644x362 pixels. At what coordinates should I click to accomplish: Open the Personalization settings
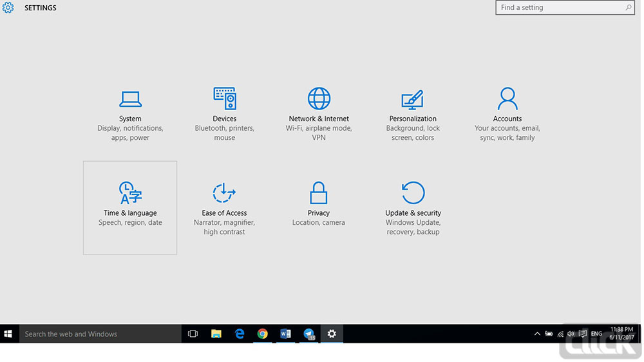[413, 114]
